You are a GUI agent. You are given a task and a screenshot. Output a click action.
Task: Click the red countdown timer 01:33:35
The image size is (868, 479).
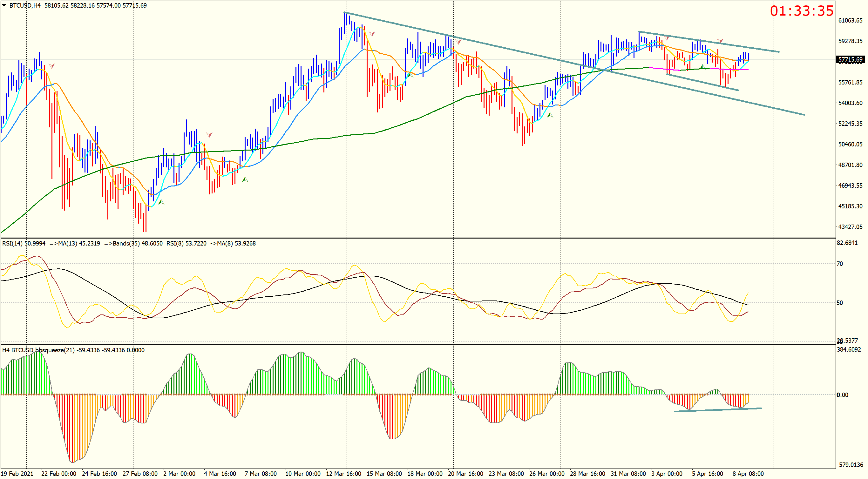tap(801, 11)
